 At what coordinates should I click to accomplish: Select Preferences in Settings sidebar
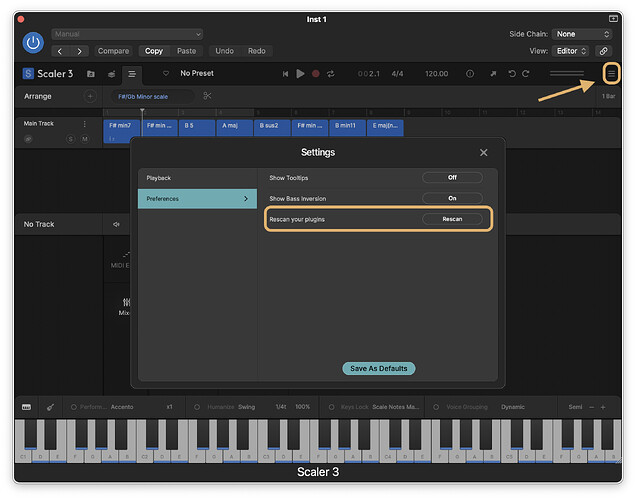coord(197,199)
